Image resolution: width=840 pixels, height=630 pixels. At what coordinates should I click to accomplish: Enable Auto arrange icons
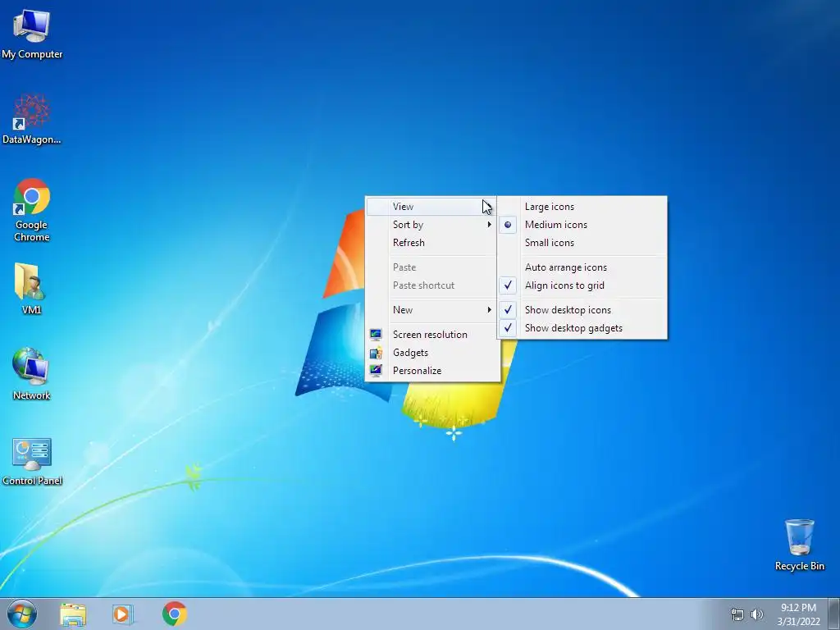click(x=582, y=267)
